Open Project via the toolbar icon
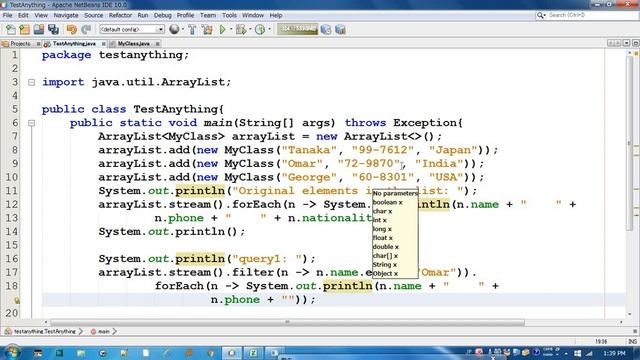Screen dimensions: 640x360 click(39, 29)
